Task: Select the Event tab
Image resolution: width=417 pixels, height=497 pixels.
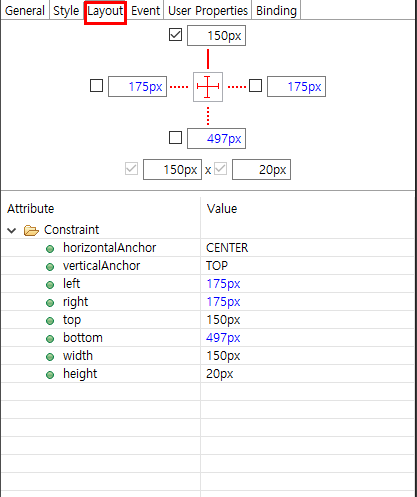Action: tap(145, 10)
